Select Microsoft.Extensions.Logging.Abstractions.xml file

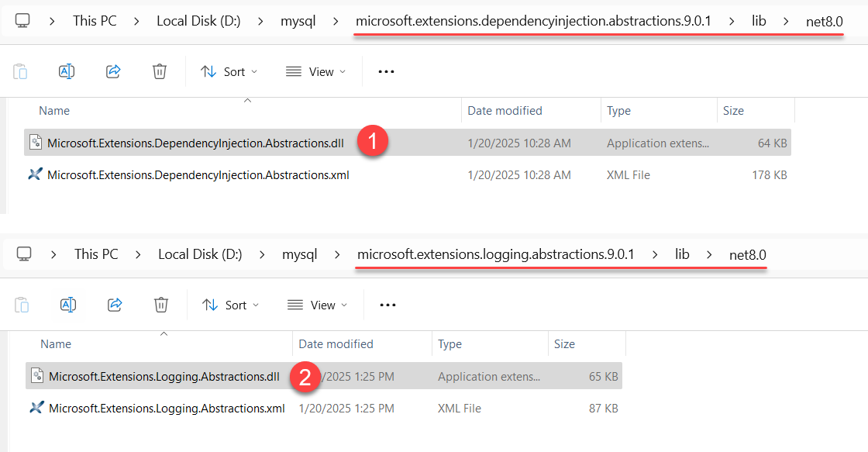coord(167,409)
